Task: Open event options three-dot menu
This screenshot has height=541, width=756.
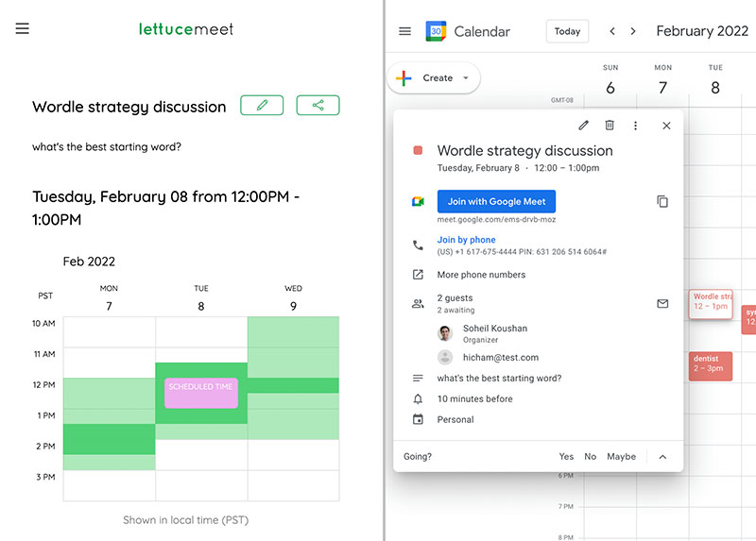Action: [x=635, y=126]
